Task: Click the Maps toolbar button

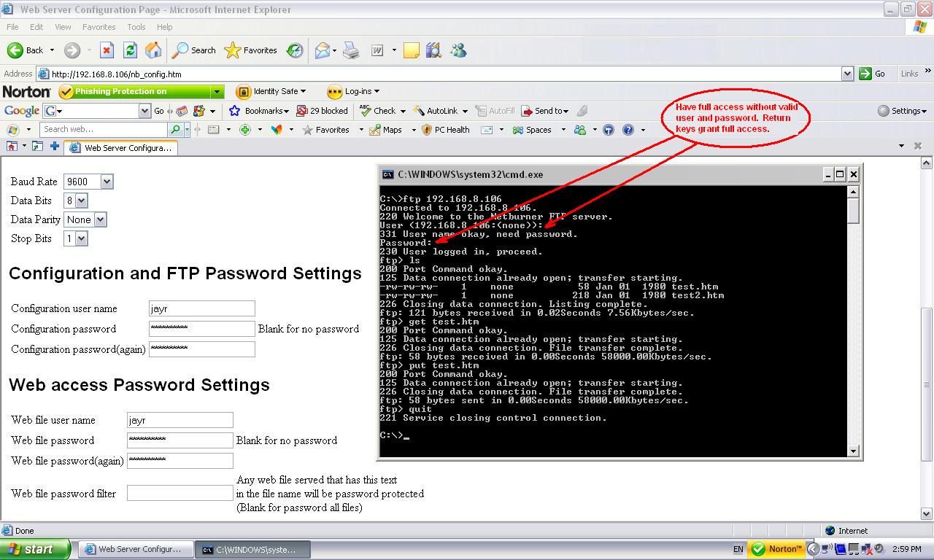Action: pyautogui.click(x=385, y=130)
